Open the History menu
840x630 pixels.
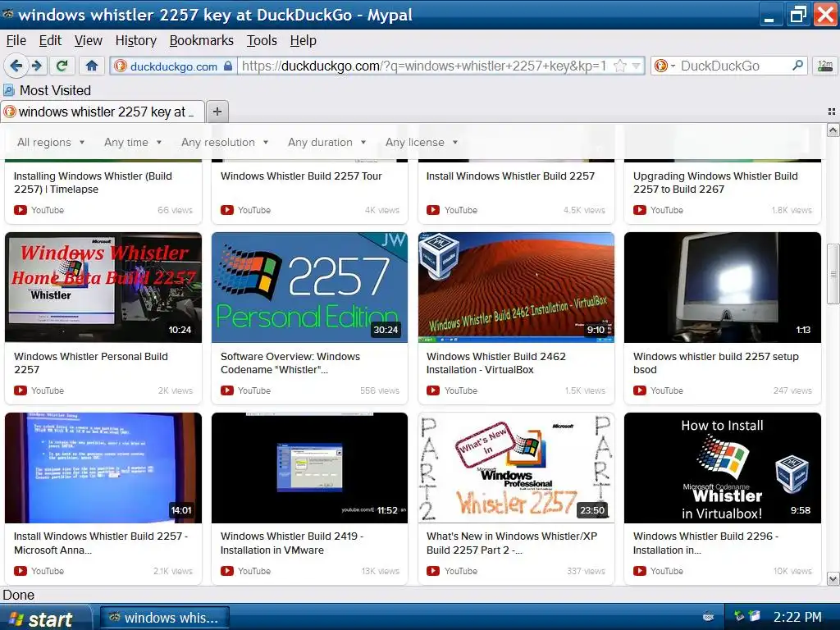click(136, 41)
